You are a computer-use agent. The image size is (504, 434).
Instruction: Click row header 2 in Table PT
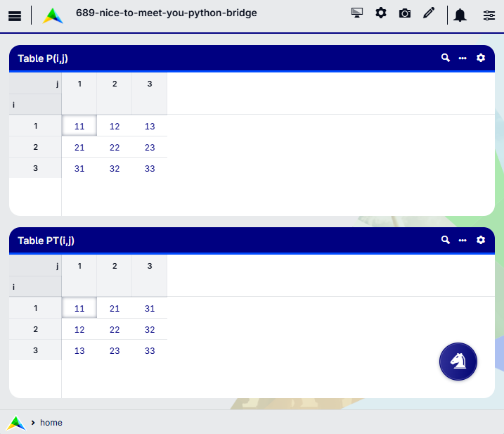(x=35, y=330)
